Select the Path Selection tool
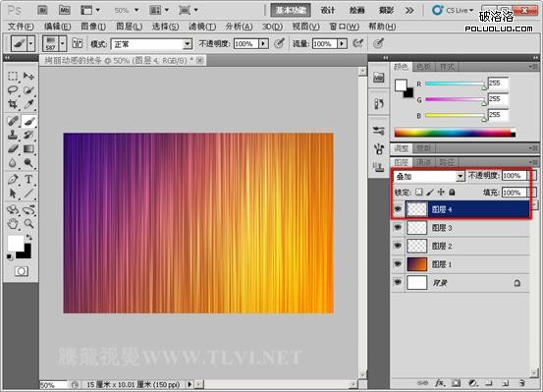Viewport: 543px width, 392px height. pos(13,194)
